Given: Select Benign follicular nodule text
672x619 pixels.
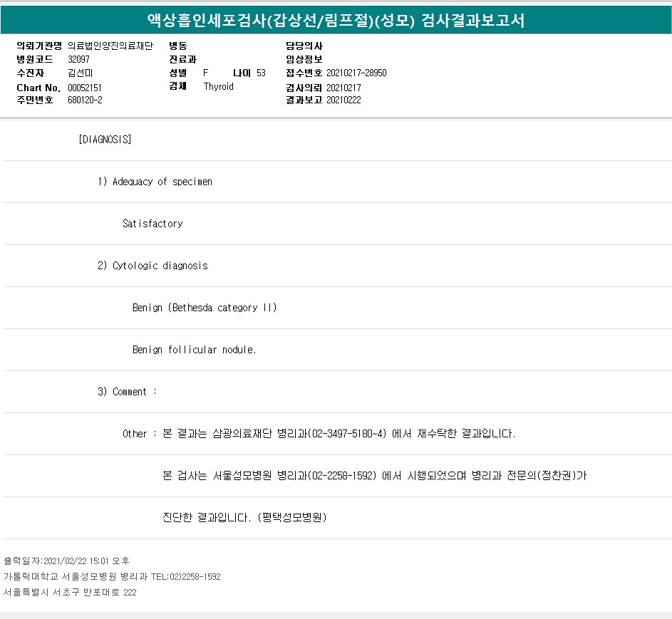Looking at the screenshot, I should [x=194, y=350].
